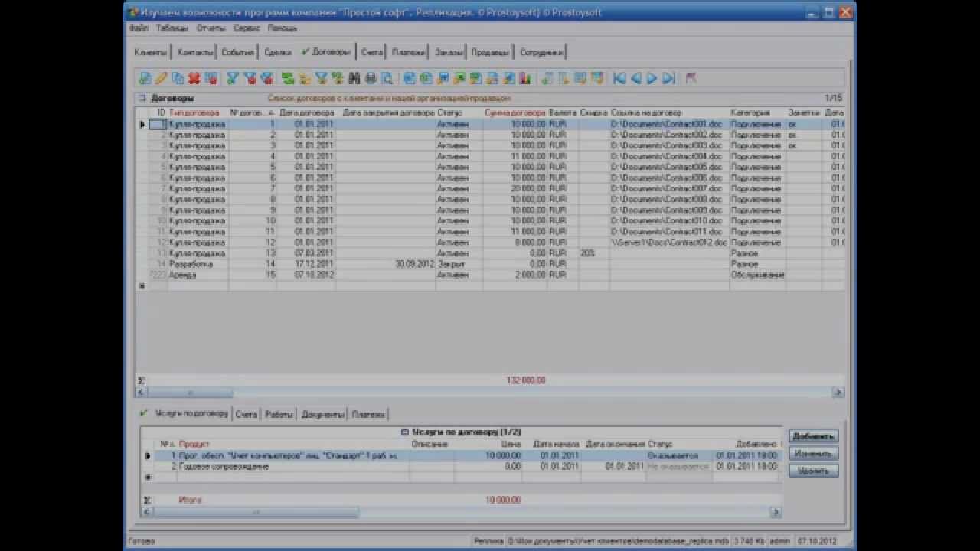Open the Документы detail tab

click(322, 414)
